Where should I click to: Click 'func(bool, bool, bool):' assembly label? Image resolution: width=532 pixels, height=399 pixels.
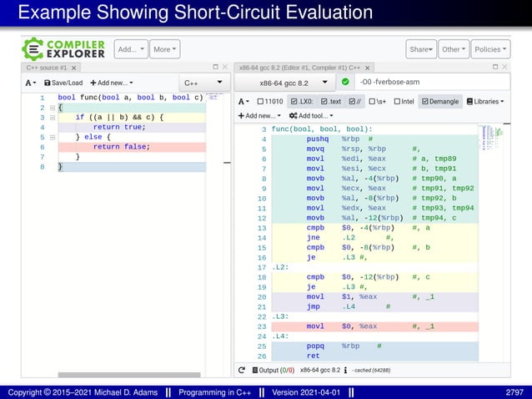coord(322,129)
